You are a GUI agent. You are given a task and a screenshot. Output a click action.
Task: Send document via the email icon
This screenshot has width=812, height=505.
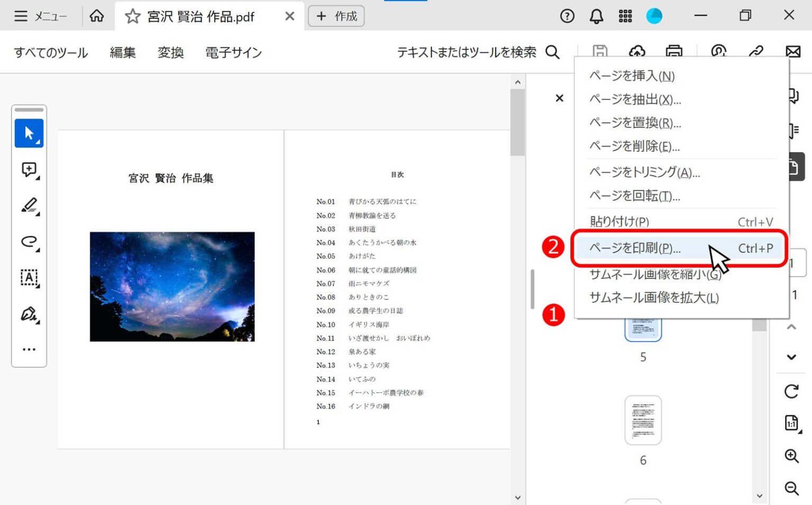tap(793, 51)
